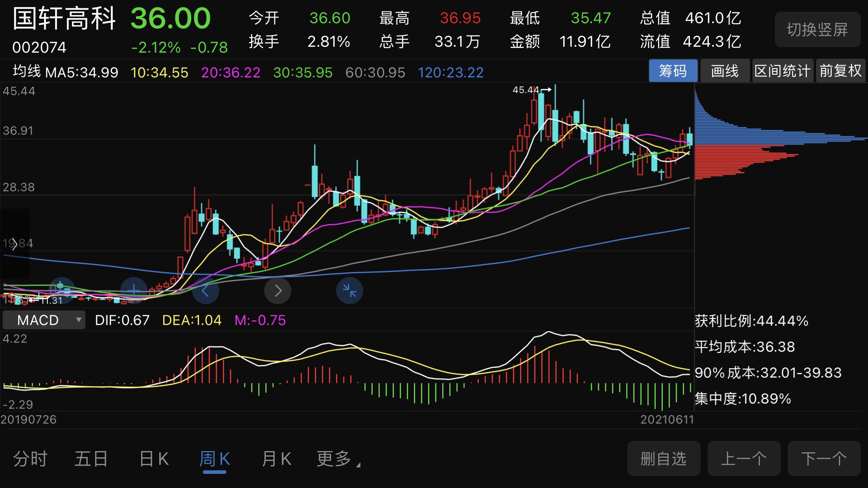Tap the 11.31 low marker on chart
The width and height of the screenshot is (868, 488).
pos(52,301)
